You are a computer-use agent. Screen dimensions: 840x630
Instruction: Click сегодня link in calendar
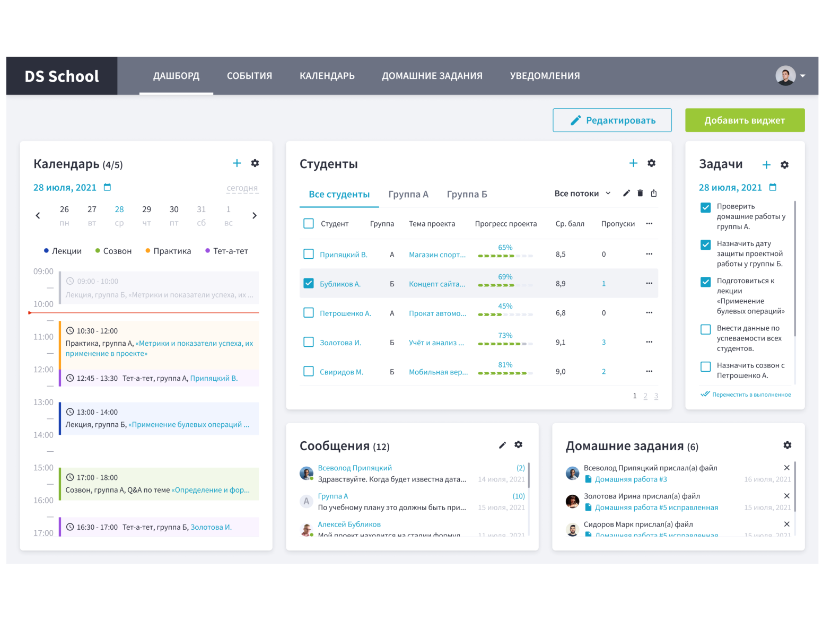click(x=242, y=188)
